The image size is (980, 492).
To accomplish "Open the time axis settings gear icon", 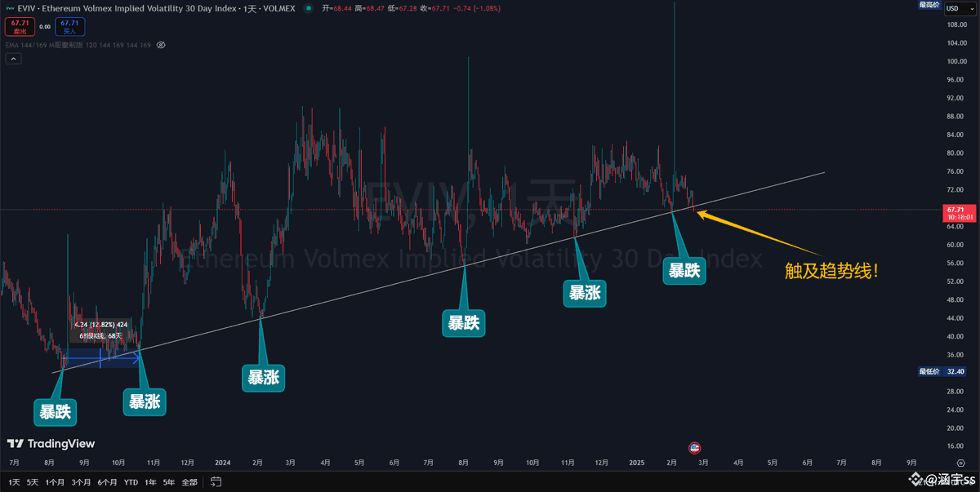I will tap(960, 463).
